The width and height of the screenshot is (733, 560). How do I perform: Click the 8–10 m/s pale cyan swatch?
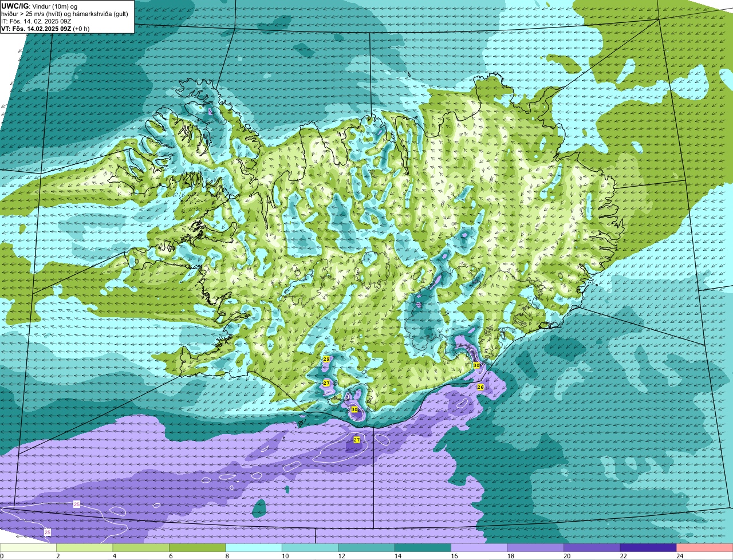[254, 547]
